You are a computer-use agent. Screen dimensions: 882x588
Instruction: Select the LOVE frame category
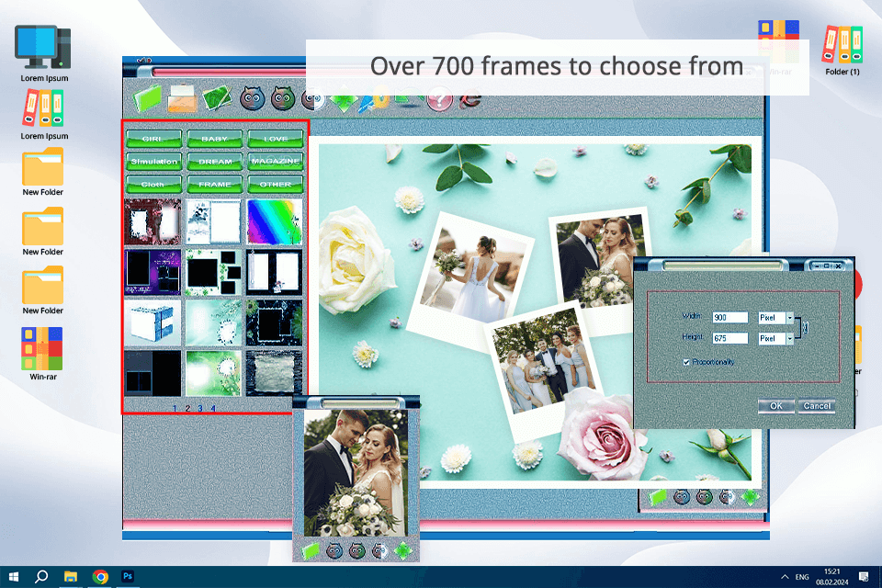click(x=276, y=139)
